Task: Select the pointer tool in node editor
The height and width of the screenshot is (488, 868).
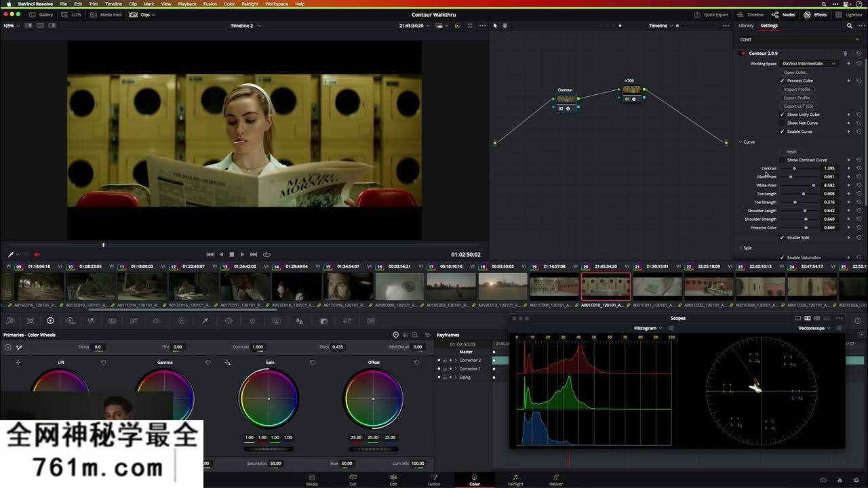Action: pos(495,26)
